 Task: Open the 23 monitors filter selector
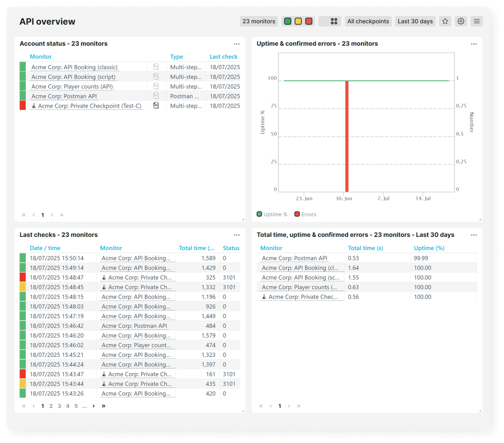pyautogui.click(x=259, y=21)
